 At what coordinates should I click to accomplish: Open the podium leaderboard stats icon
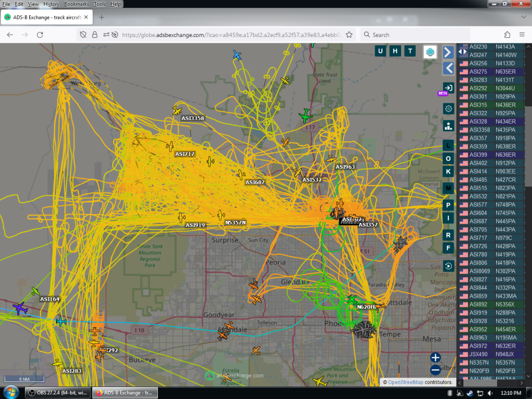pos(448,126)
